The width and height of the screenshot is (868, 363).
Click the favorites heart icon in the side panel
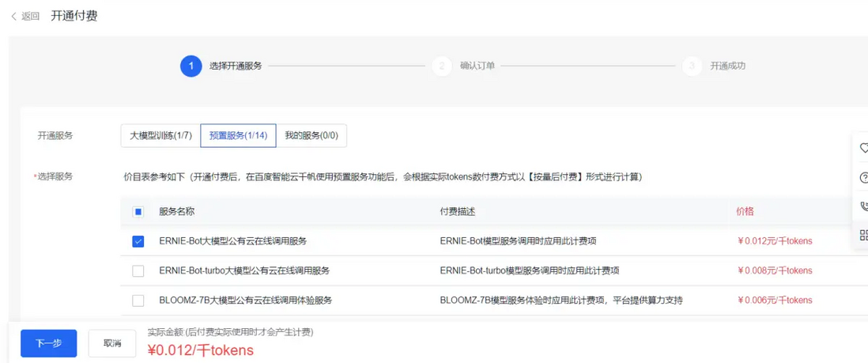(863, 148)
